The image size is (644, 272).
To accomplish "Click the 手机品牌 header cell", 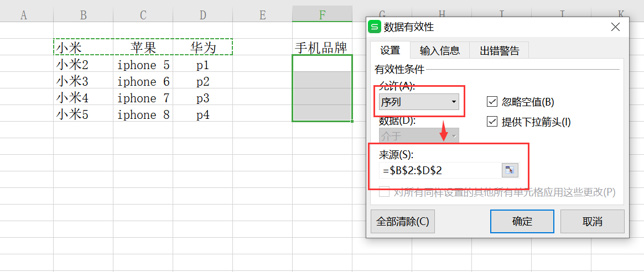I will click(323, 48).
